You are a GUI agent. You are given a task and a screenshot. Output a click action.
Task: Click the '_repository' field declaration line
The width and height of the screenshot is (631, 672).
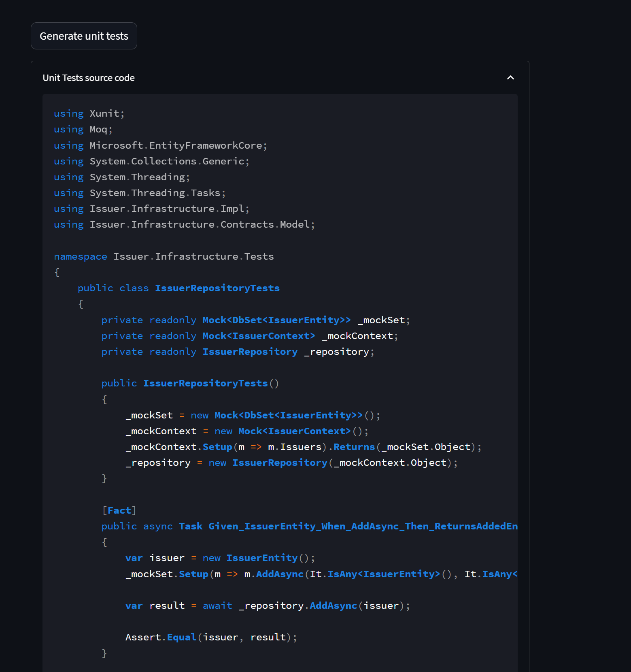point(238,352)
